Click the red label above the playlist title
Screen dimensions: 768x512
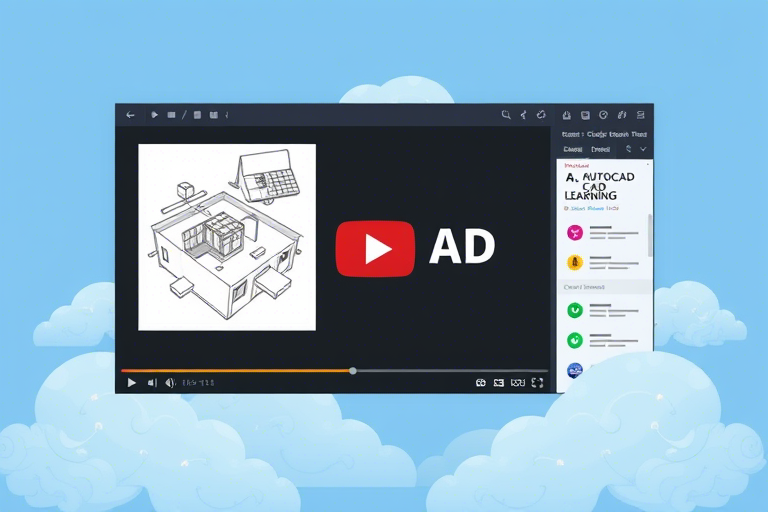(576, 166)
